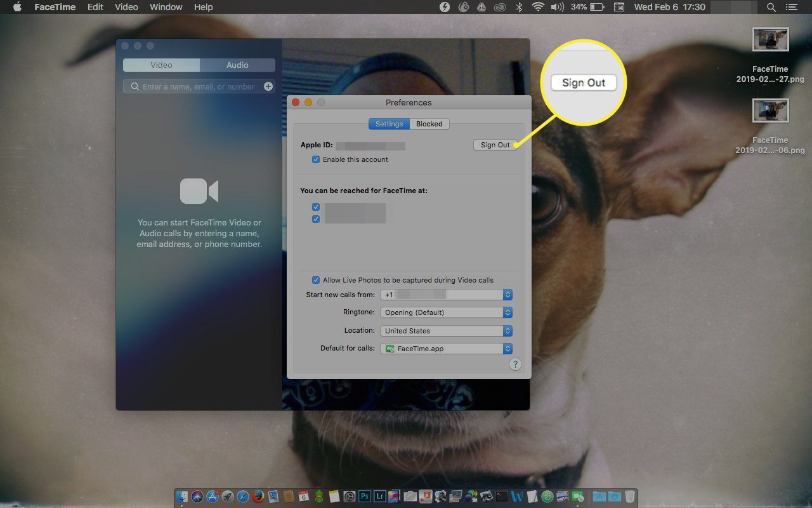This screenshot has width=812, height=508.
Task: Open Firefox from the Dock
Action: (x=258, y=496)
